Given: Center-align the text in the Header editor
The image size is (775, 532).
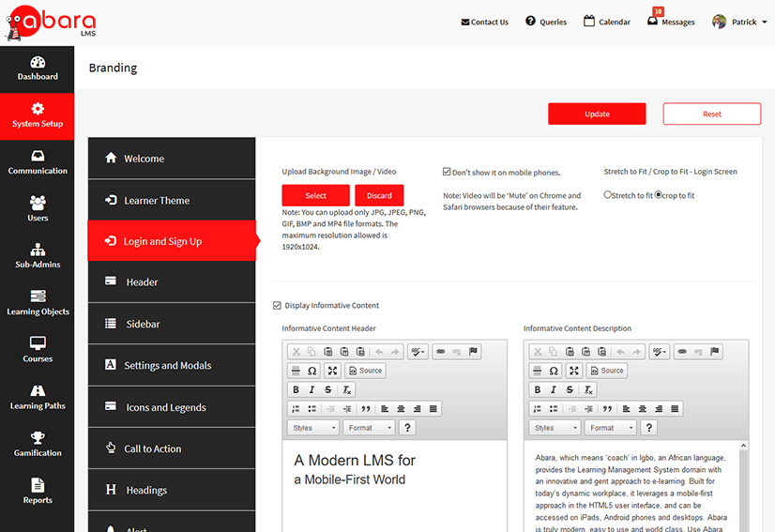Looking at the screenshot, I should 401,408.
